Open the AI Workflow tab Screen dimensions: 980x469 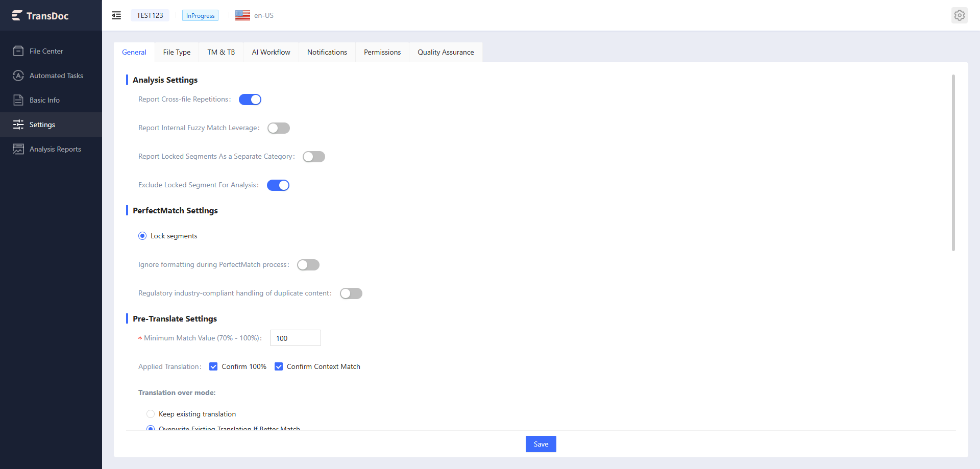coord(271,52)
